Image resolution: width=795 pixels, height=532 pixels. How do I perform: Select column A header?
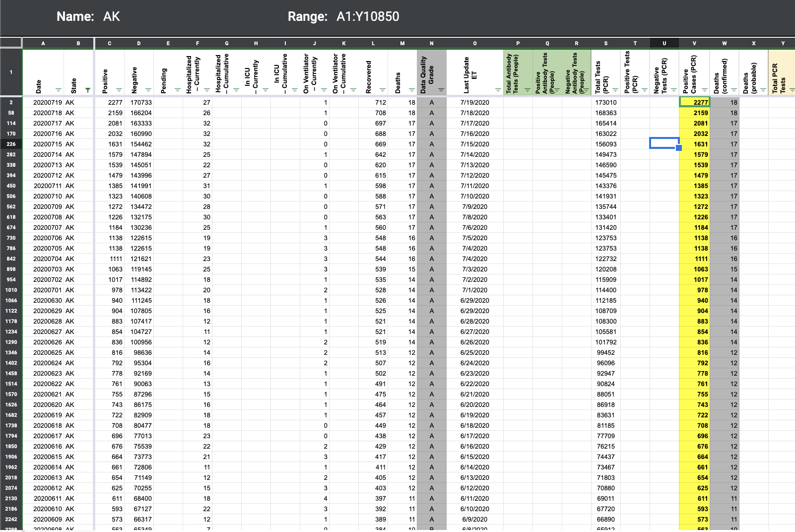pyautogui.click(x=43, y=43)
